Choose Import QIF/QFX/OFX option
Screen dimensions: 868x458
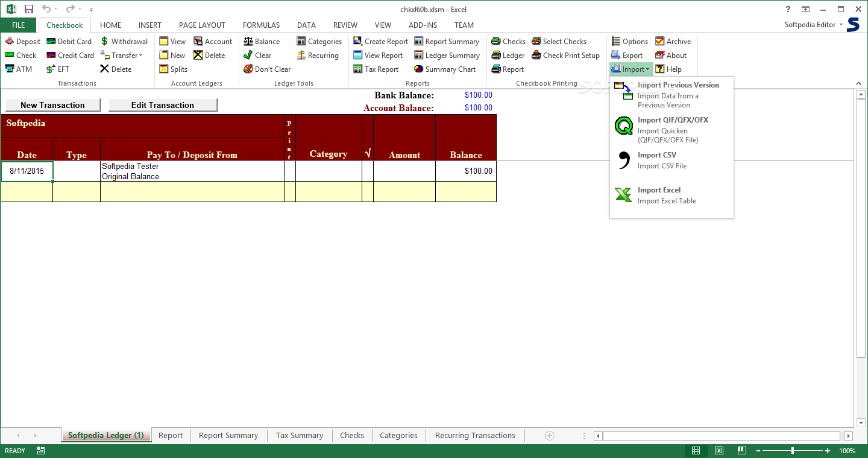(671, 130)
